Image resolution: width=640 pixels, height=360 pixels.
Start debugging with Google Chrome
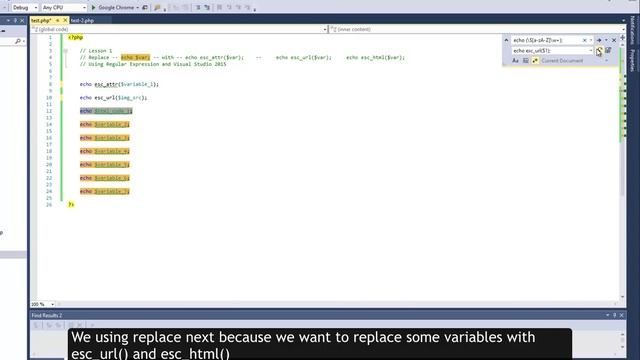click(112, 7)
